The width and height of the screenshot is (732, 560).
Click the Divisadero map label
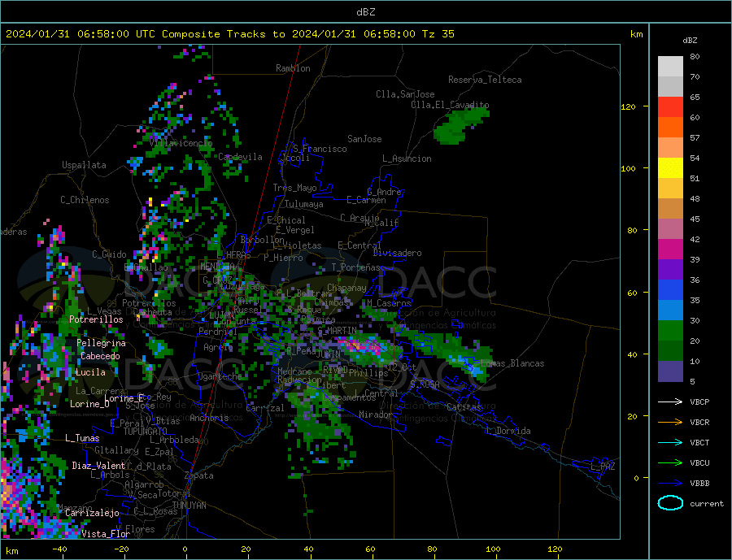[397, 253]
